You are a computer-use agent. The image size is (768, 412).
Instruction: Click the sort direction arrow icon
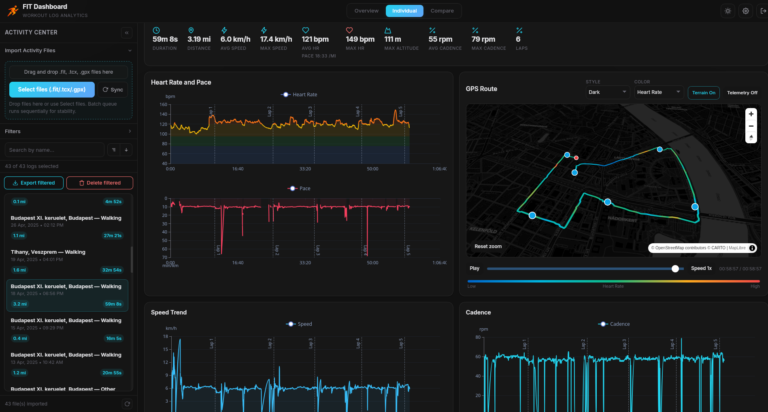pyautogui.click(x=126, y=150)
